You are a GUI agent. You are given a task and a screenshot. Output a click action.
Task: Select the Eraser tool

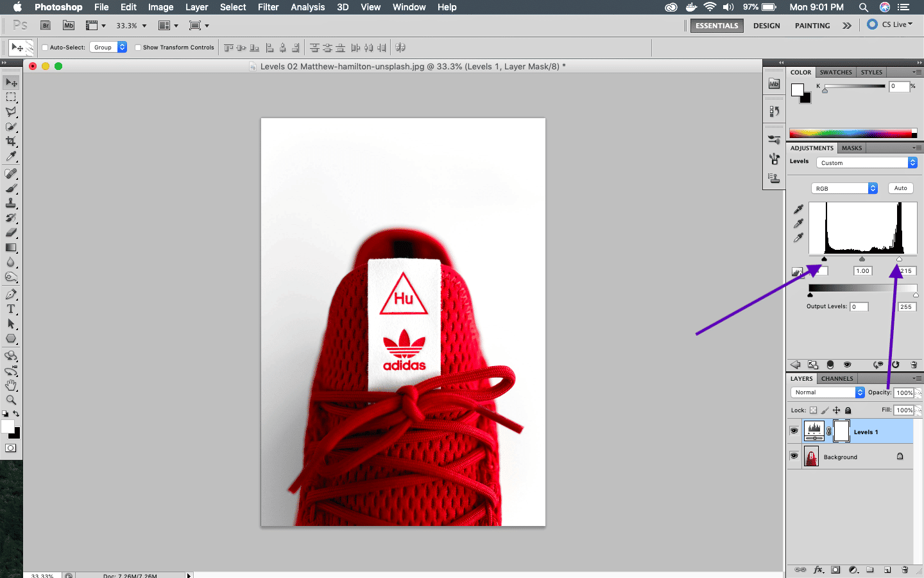pos(11,232)
